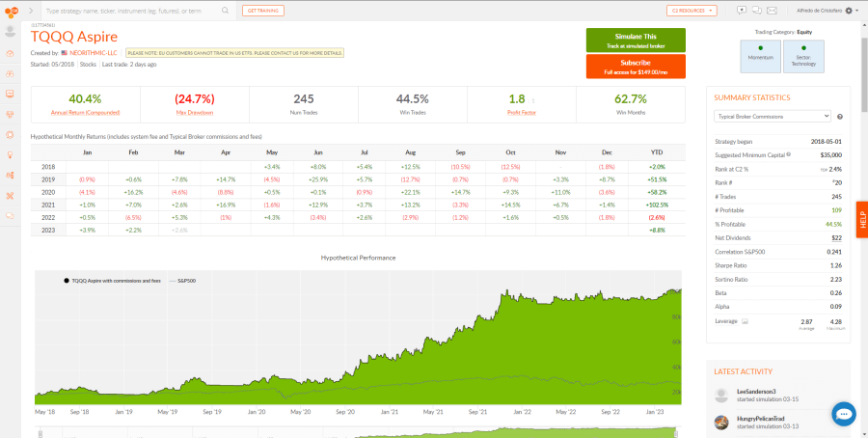Open the Sector: Technology category tile
The width and height of the screenshot is (868, 438).
click(803, 57)
